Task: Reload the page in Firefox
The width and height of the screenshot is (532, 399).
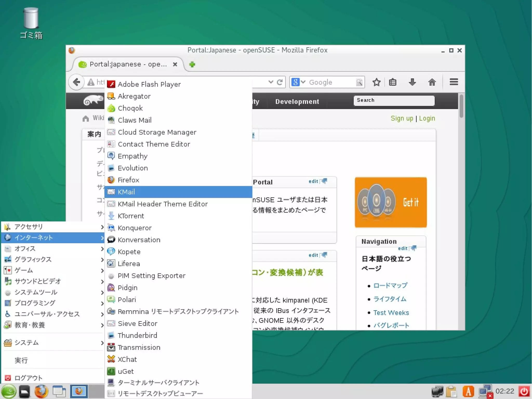Action: [280, 82]
